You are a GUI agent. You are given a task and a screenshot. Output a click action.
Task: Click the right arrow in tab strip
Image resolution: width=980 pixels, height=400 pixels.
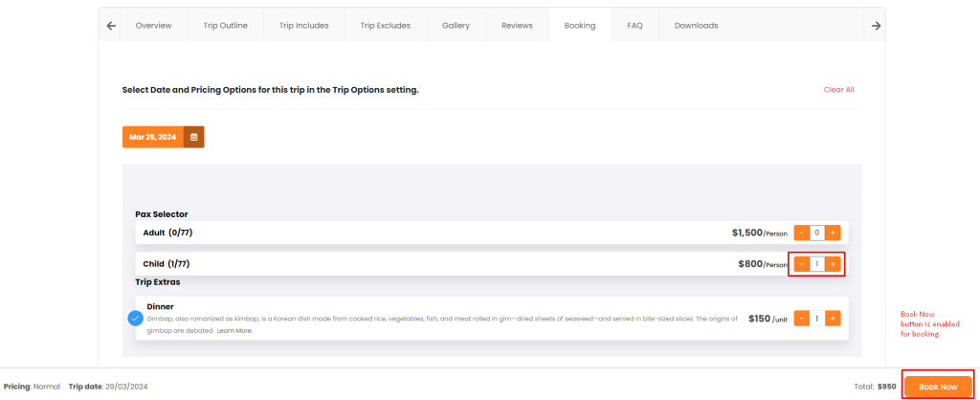[877, 26]
